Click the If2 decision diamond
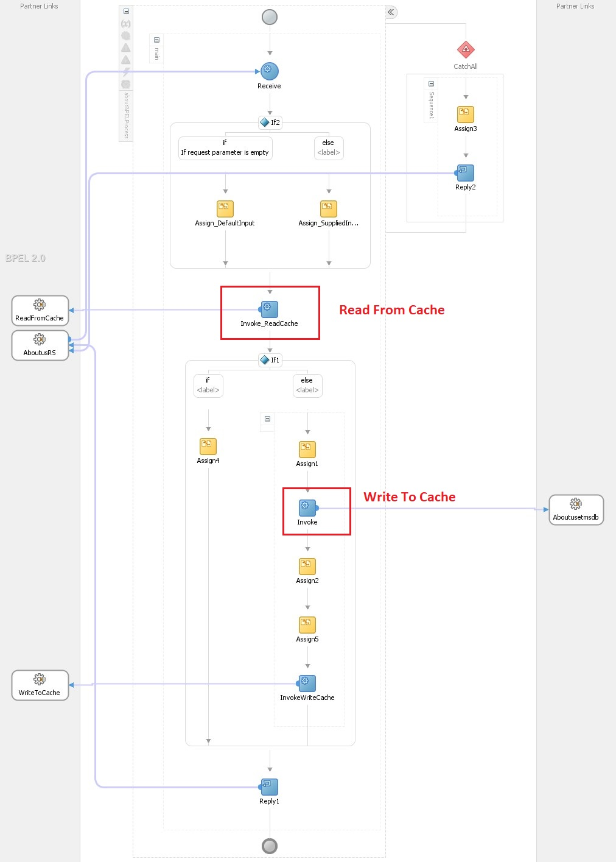The width and height of the screenshot is (616, 862). click(x=265, y=122)
